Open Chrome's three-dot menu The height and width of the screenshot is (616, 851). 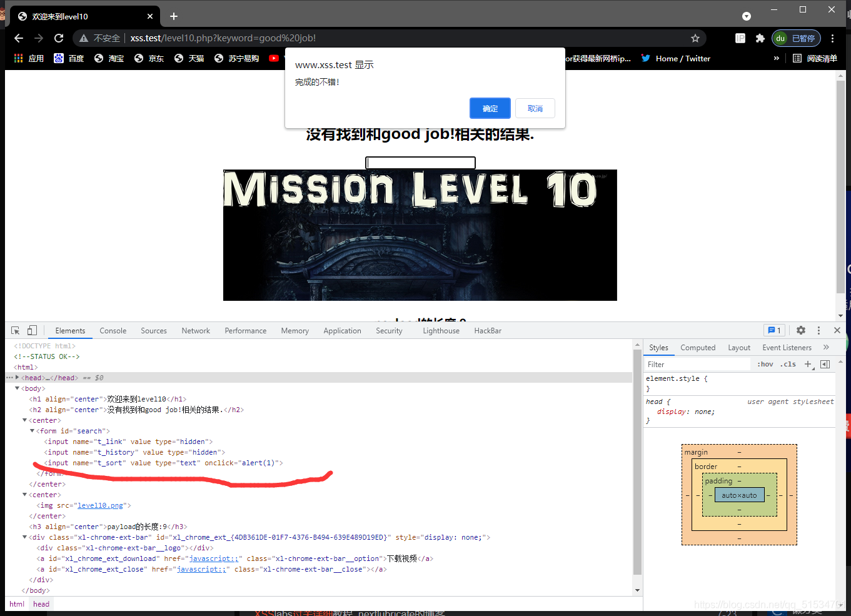(832, 38)
